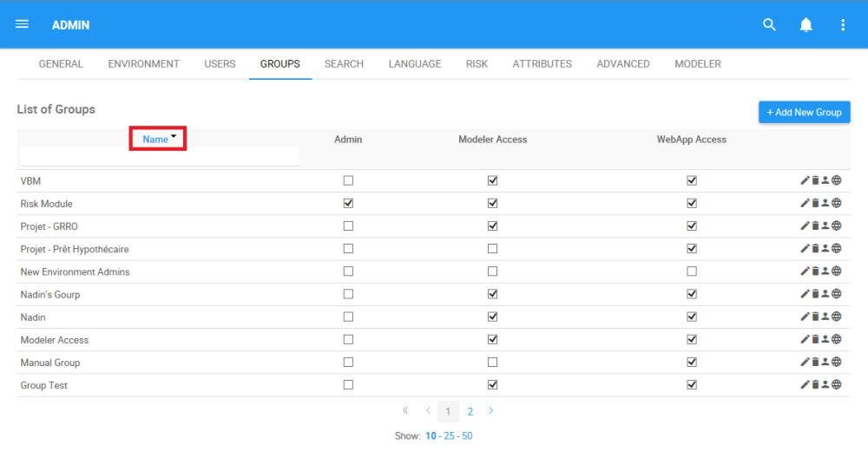The height and width of the screenshot is (451, 868).
Task: Open user icon for Risk Module
Action: pos(825,203)
